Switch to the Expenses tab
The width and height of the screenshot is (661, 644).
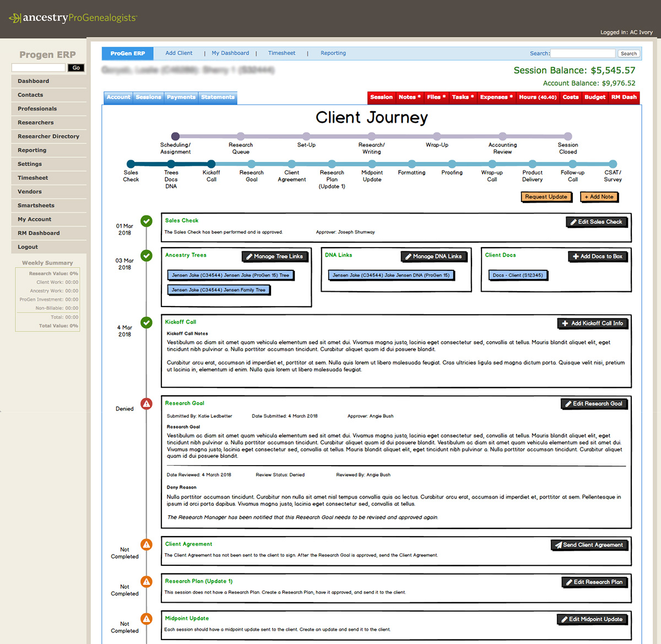tap(496, 97)
